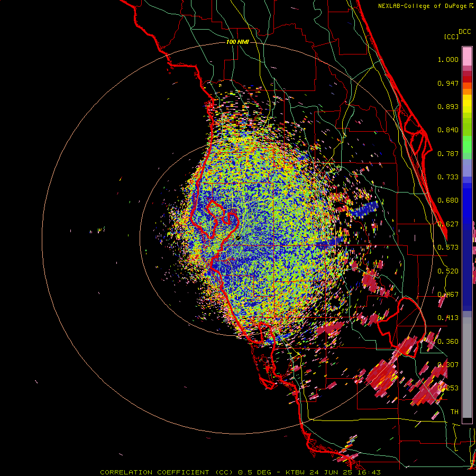The image size is (476, 476).
Task: Select the 0.893 value on color scale
Action: (448, 106)
